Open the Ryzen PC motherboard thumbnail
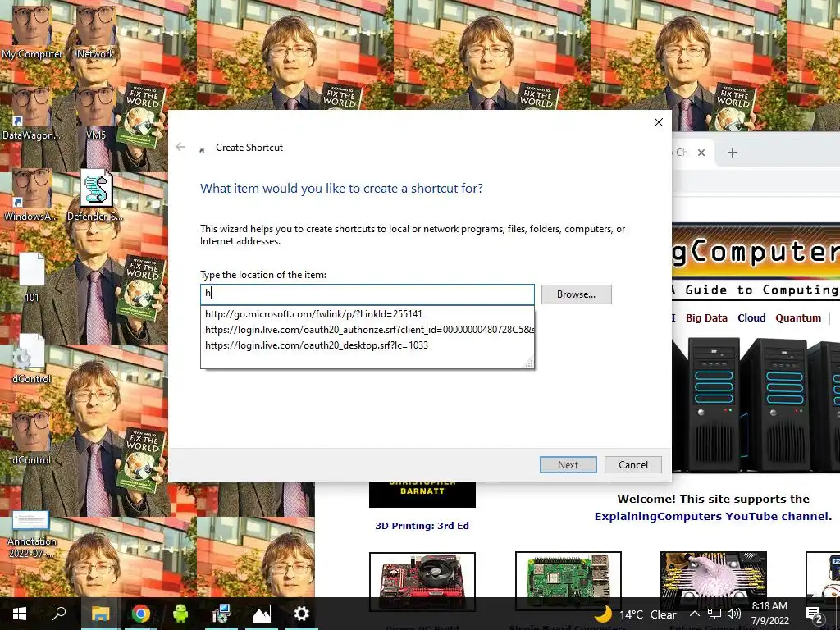Viewport: 840px width, 630px height. [422, 582]
